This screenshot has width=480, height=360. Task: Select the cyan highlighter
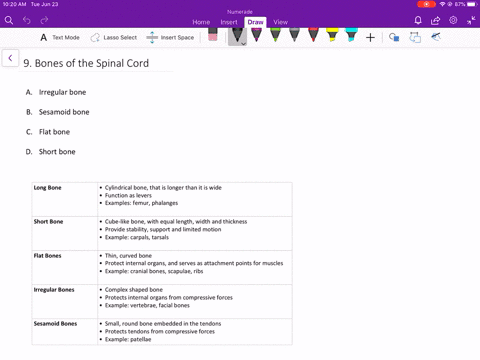tap(351, 35)
